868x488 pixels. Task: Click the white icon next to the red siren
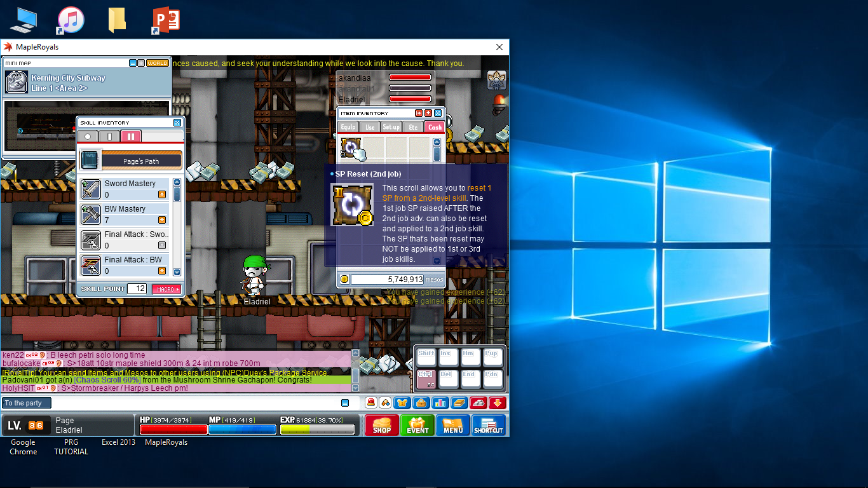click(x=386, y=402)
